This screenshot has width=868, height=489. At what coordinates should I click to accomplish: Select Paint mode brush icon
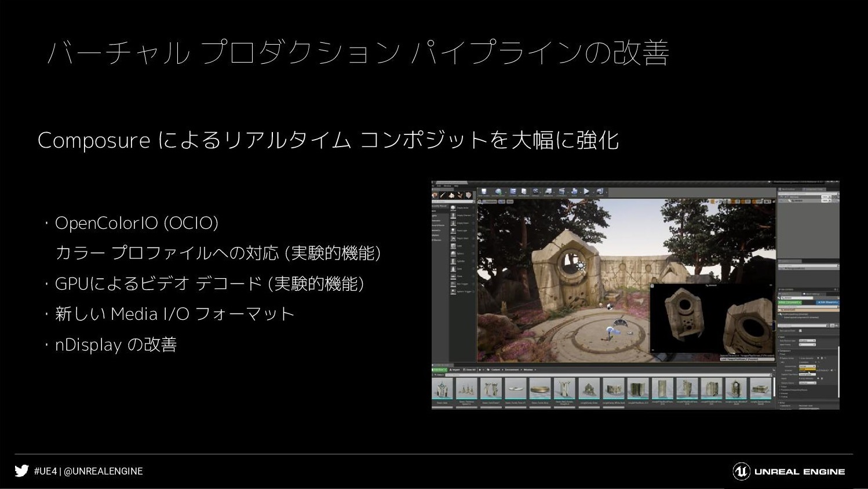pyautogui.click(x=443, y=195)
